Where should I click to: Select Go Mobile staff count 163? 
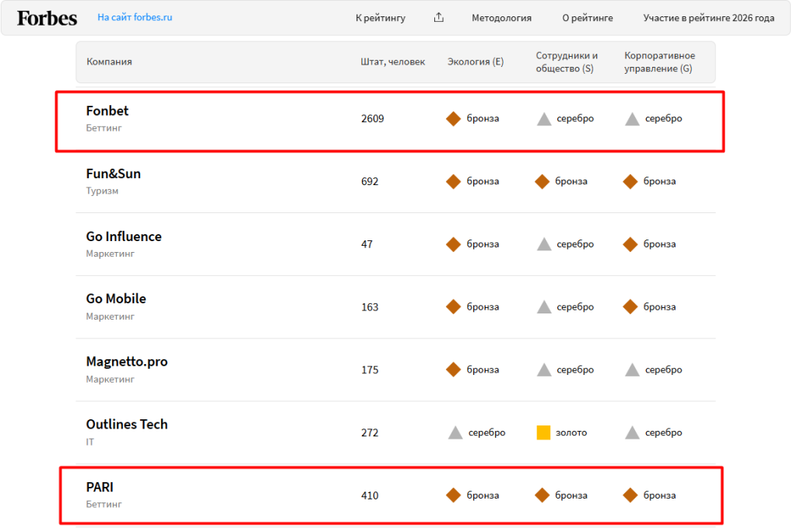click(370, 307)
